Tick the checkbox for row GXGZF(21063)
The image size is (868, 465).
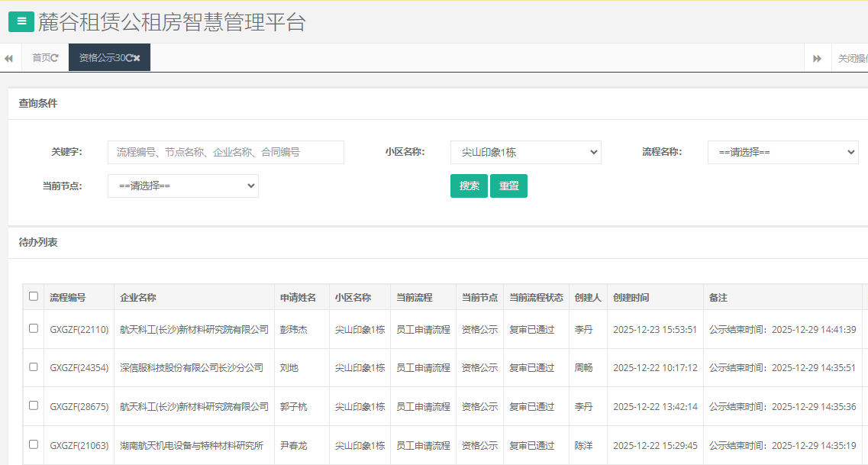pyautogui.click(x=34, y=444)
